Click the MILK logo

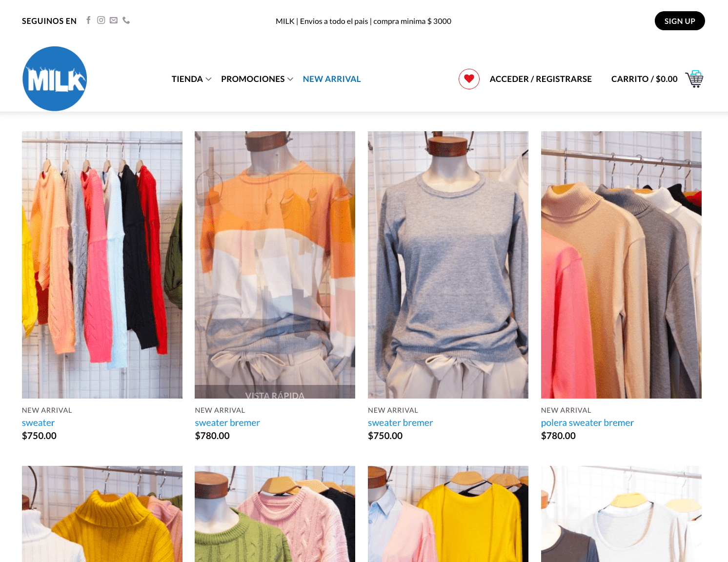[x=55, y=79]
